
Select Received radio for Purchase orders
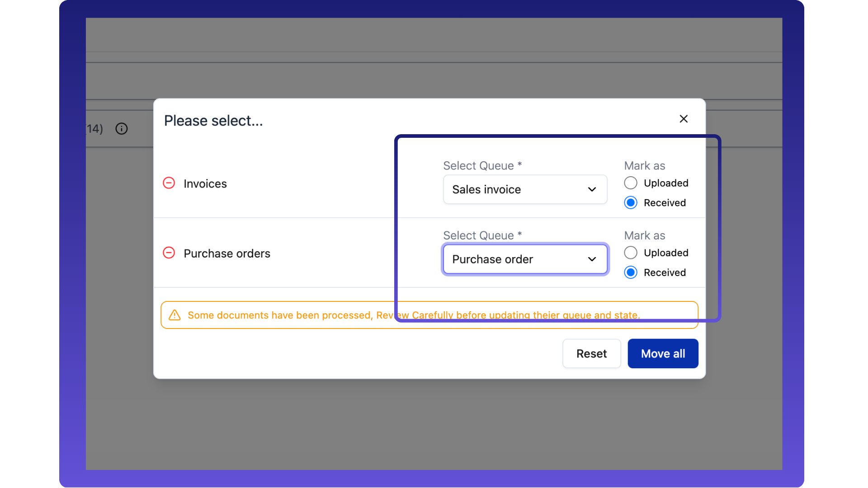(631, 272)
